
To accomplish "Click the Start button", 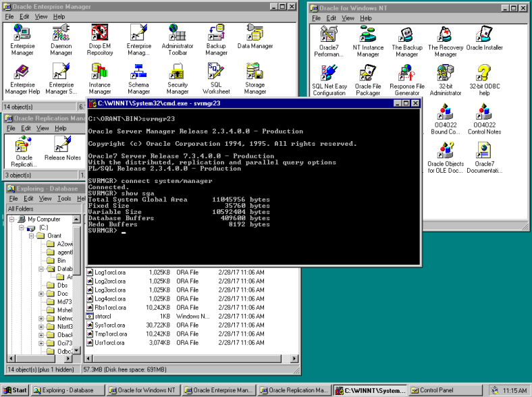I will [15, 390].
